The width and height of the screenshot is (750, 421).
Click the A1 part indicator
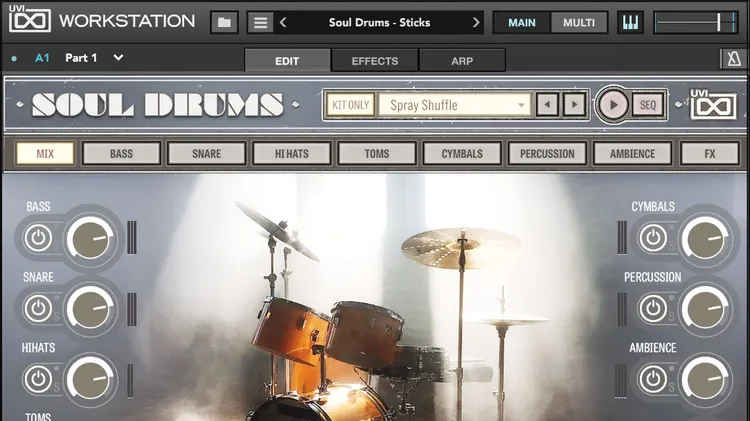pyautogui.click(x=42, y=58)
